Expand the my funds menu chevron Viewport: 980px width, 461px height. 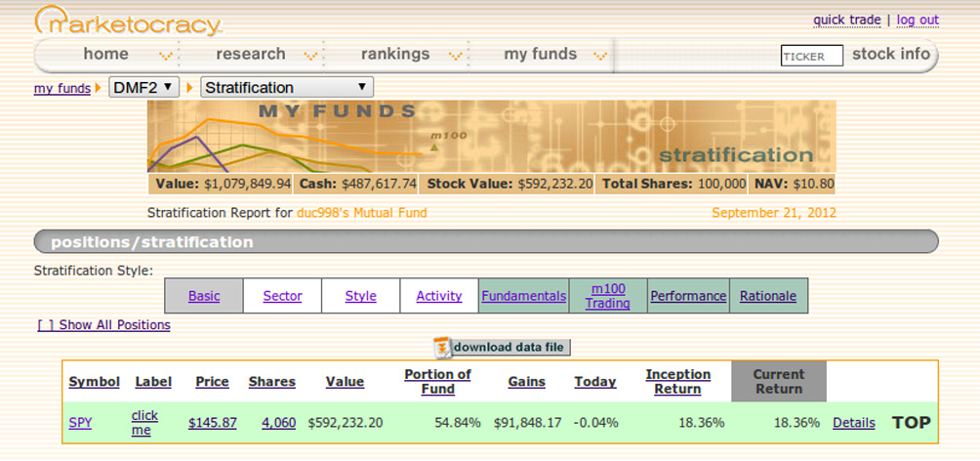pyautogui.click(x=600, y=56)
